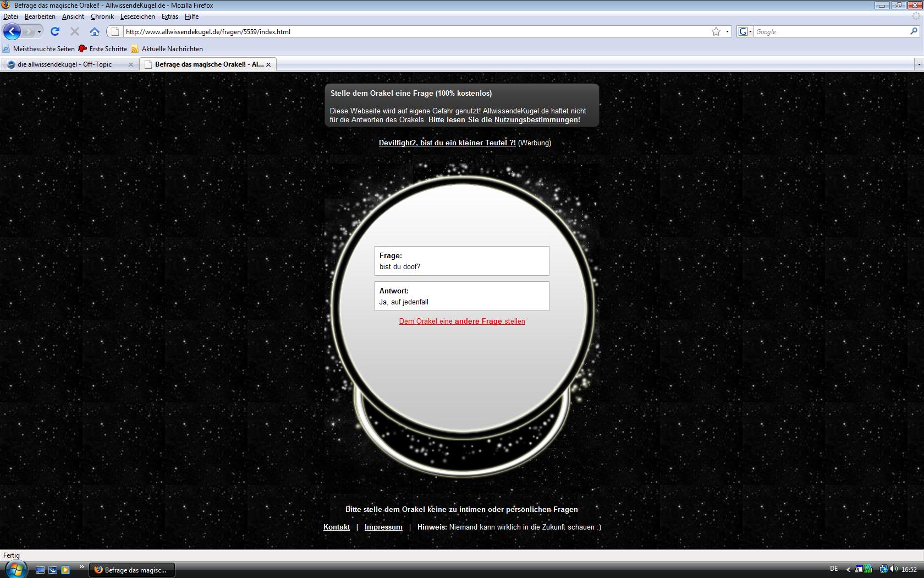Close the 'Befrage das magische Orakel' tab
This screenshot has height=578, width=924.
tap(268, 64)
